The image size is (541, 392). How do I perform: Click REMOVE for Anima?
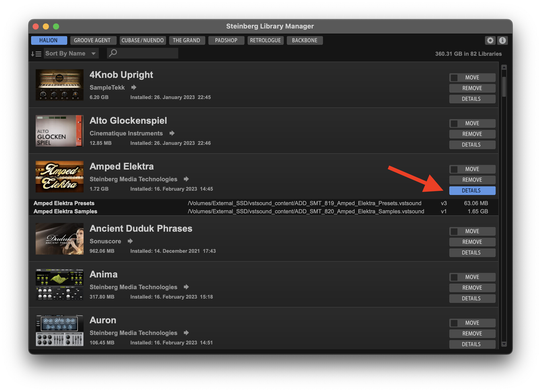tap(472, 288)
